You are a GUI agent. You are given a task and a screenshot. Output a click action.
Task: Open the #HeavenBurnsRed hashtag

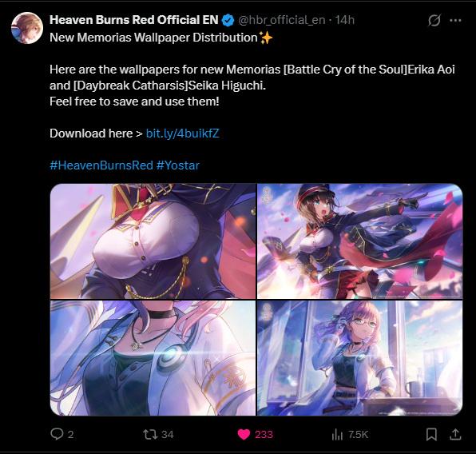click(x=101, y=165)
